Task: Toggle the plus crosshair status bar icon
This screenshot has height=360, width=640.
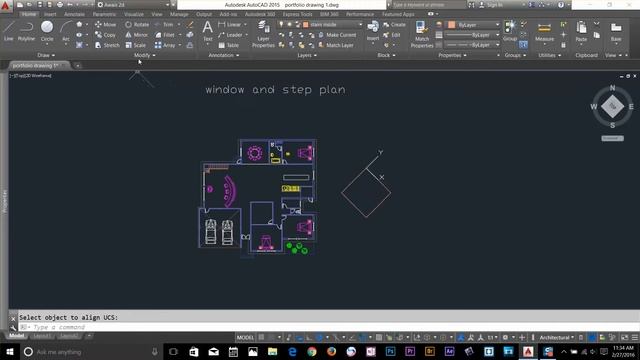Action: pyautogui.click(x=522, y=338)
